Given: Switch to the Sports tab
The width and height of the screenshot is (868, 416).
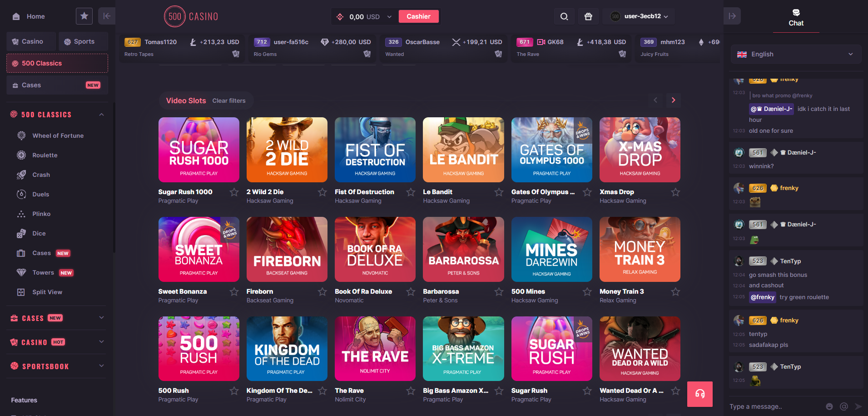Looking at the screenshot, I should click(83, 41).
